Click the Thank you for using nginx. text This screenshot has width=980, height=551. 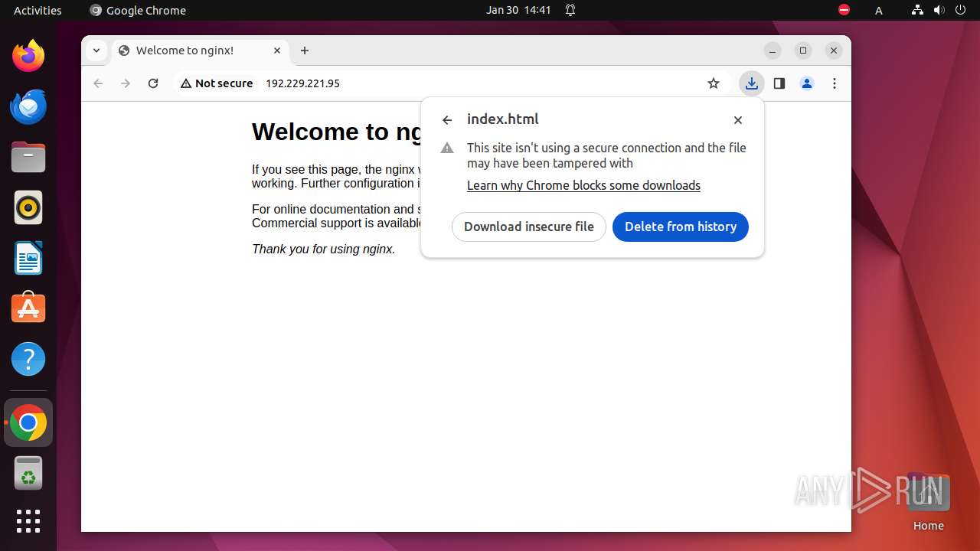[x=324, y=249]
